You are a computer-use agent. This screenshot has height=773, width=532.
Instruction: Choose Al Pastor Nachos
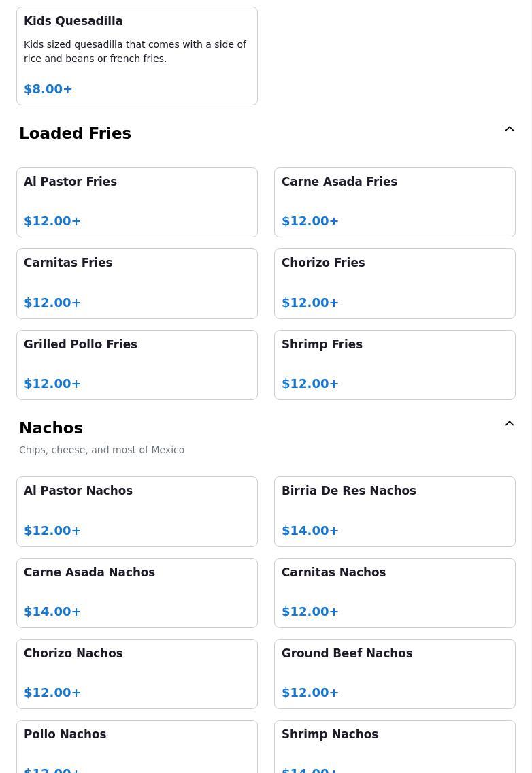click(137, 511)
